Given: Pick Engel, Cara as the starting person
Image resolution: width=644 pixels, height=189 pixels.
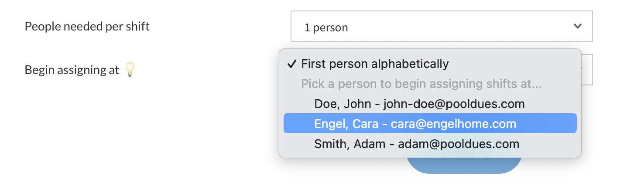Looking at the screenshot, I should click(x=346, y=124).
